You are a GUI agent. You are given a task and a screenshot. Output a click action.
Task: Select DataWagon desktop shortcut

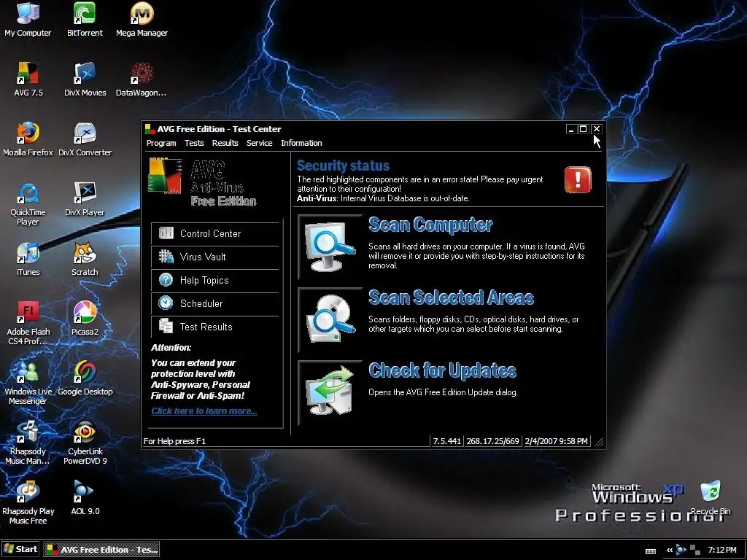tap(142, 79)
